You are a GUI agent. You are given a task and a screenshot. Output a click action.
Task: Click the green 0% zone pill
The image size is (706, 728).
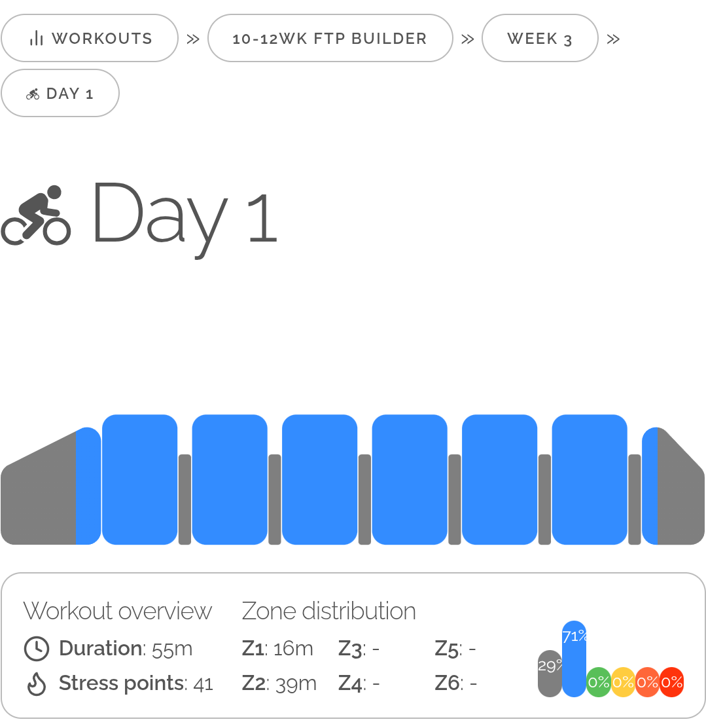598,682
